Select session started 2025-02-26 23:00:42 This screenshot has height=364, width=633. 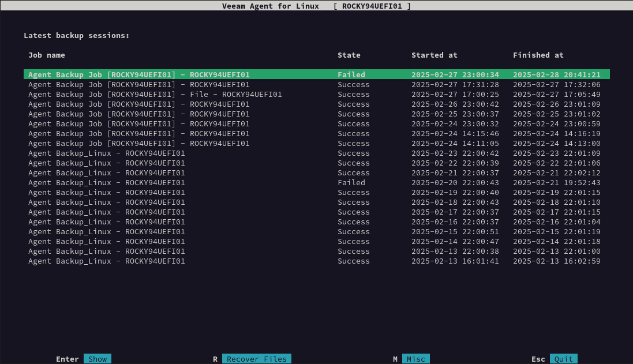[x=316, y=104]
